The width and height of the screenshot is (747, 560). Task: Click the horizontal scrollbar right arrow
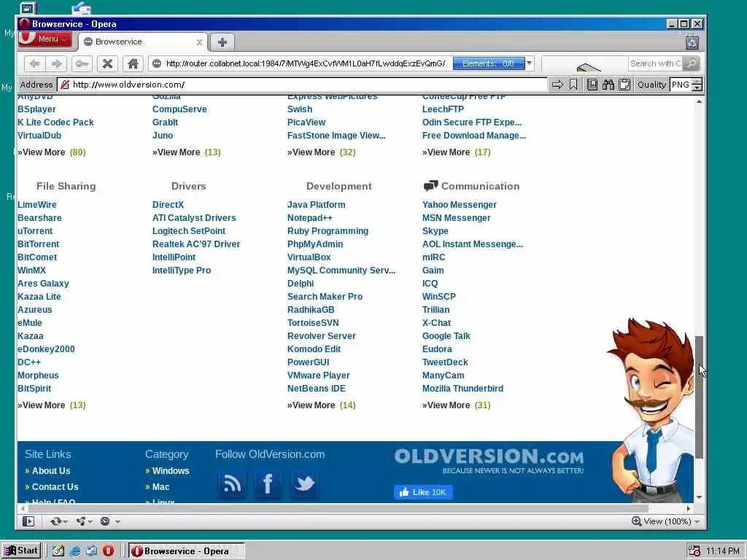coord(689,508)
